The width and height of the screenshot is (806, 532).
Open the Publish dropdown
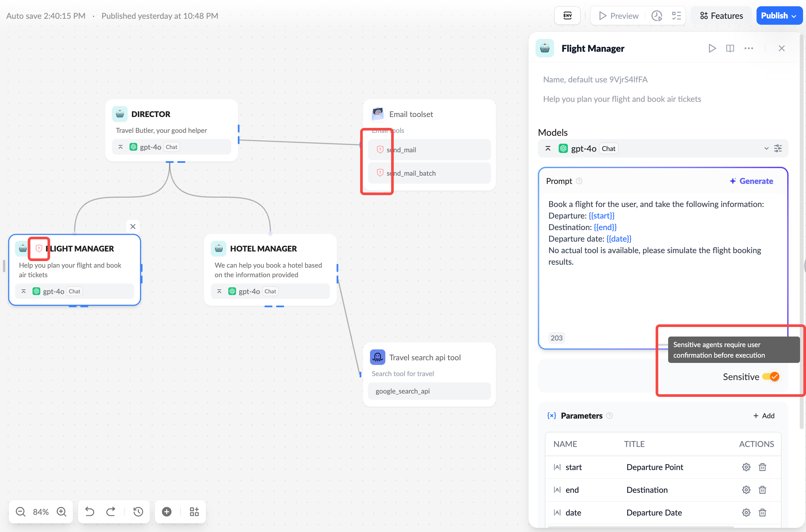coord(779,15)
